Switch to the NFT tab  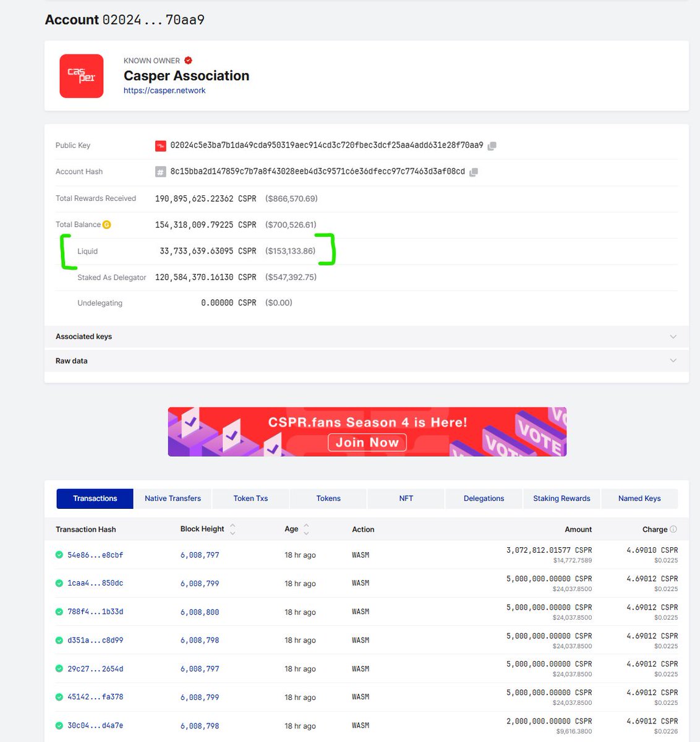[406, 498]
